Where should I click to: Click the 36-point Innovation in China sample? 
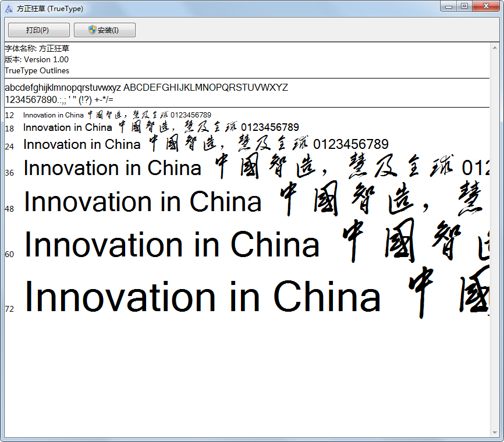(x=257, y=167)
